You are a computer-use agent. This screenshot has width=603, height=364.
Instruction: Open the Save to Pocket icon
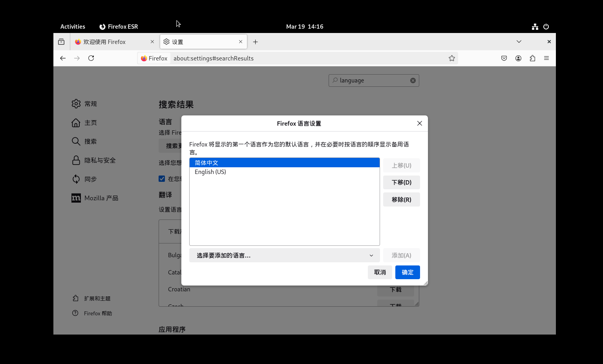(504, 58)
